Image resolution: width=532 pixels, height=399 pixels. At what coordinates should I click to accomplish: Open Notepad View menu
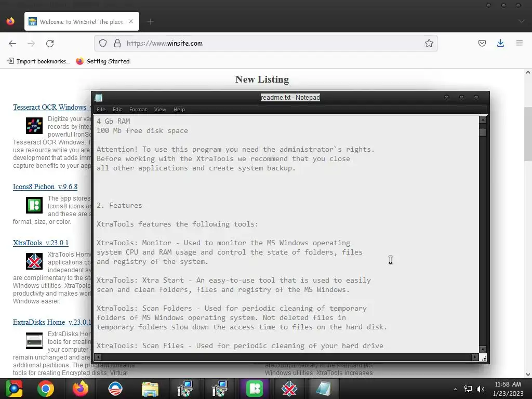tap(160, 110)
